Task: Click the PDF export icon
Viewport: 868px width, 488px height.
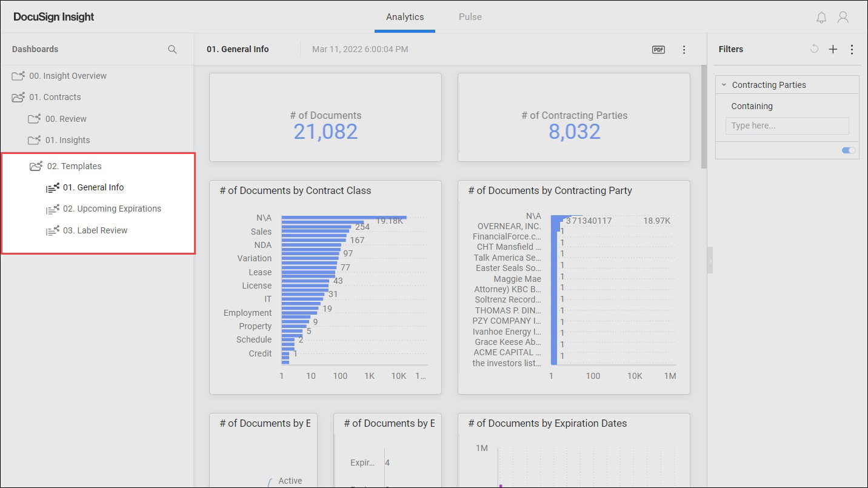Action: coord(658,49)
